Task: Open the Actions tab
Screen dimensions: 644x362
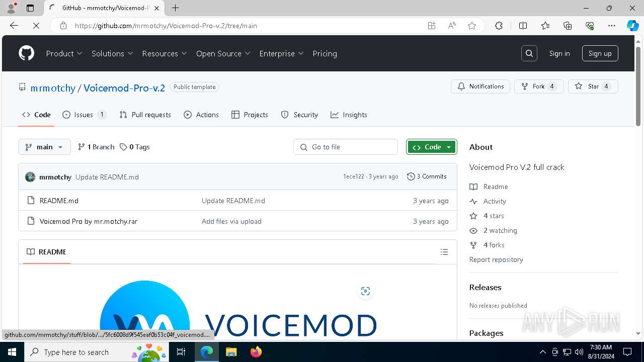Action: coord(201,115)
